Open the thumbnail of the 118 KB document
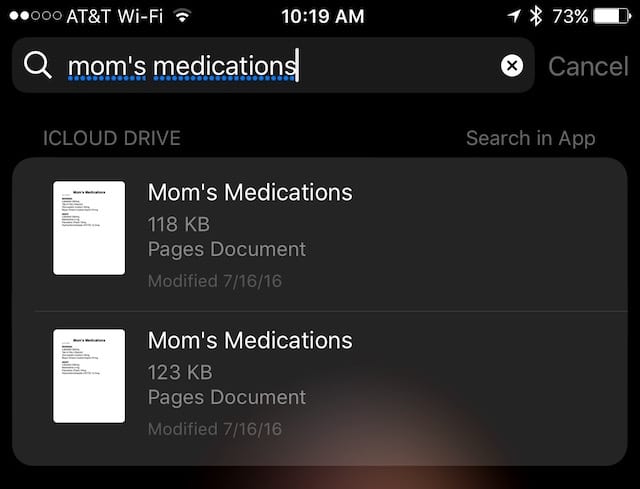The height and width of the screenshot is (489, 640). [x=89, y=228]
